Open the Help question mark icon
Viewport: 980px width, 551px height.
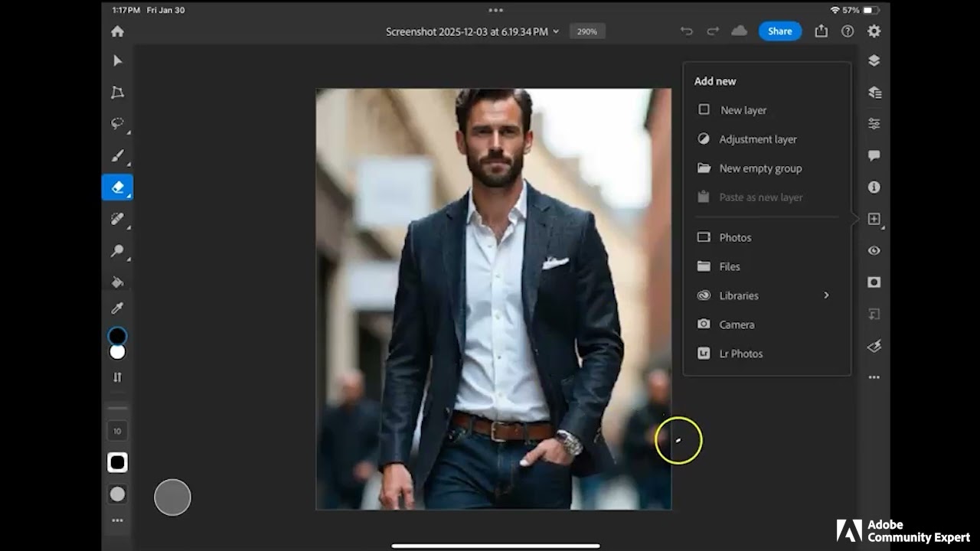[848, 31]
